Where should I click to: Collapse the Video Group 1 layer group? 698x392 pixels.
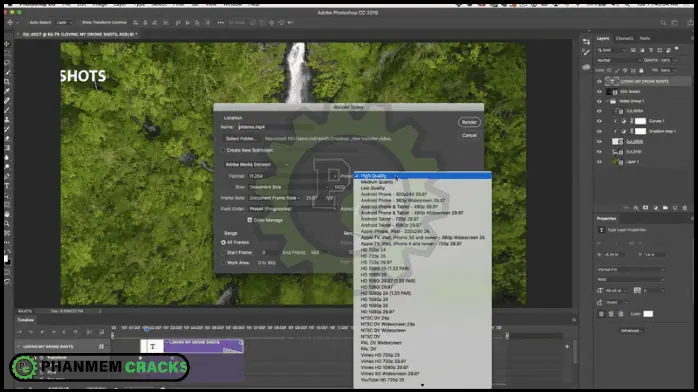[x=607, y=101]
